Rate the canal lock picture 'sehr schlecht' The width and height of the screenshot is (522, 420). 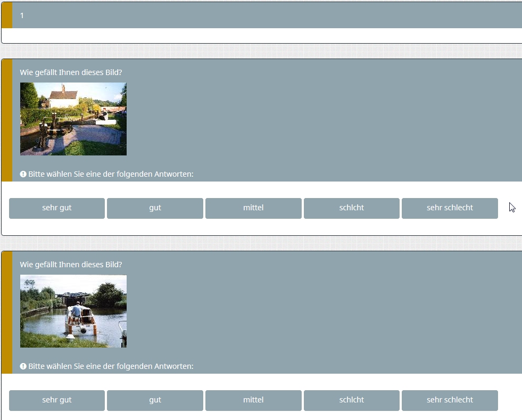[450, 208]
